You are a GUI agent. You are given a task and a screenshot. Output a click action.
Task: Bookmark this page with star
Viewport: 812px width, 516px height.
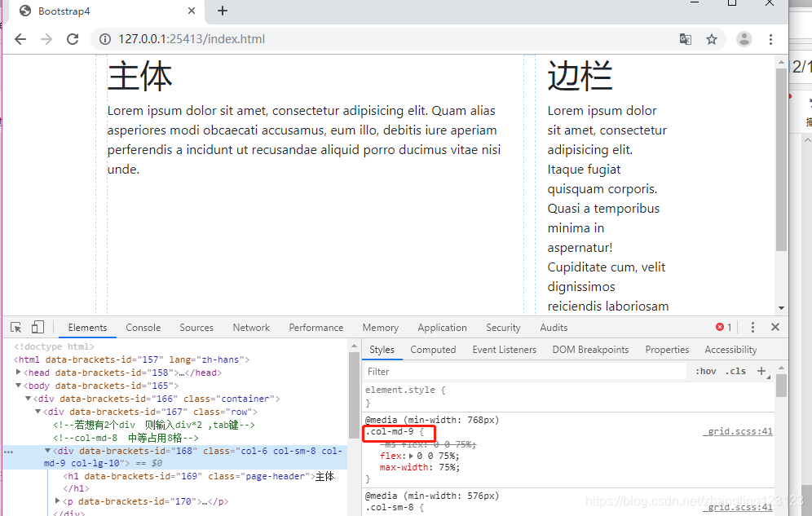pyautogui.click(x=712, y=39)
